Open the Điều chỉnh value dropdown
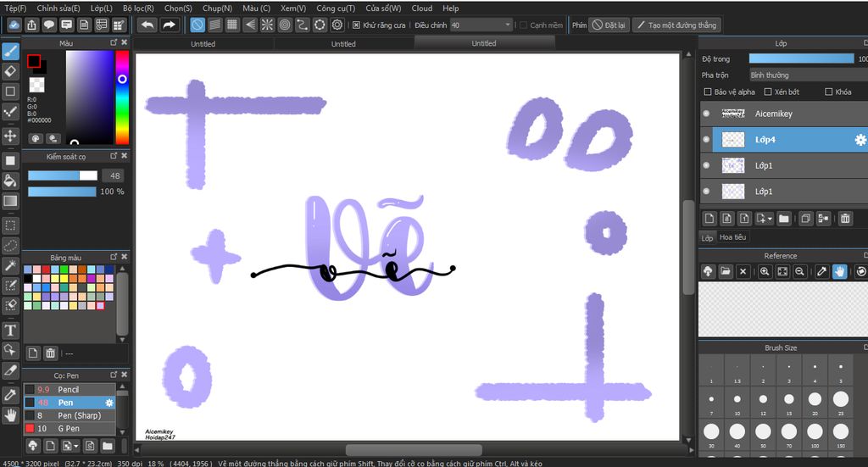Viewport: 868px width, 467px height. point(508,25)
